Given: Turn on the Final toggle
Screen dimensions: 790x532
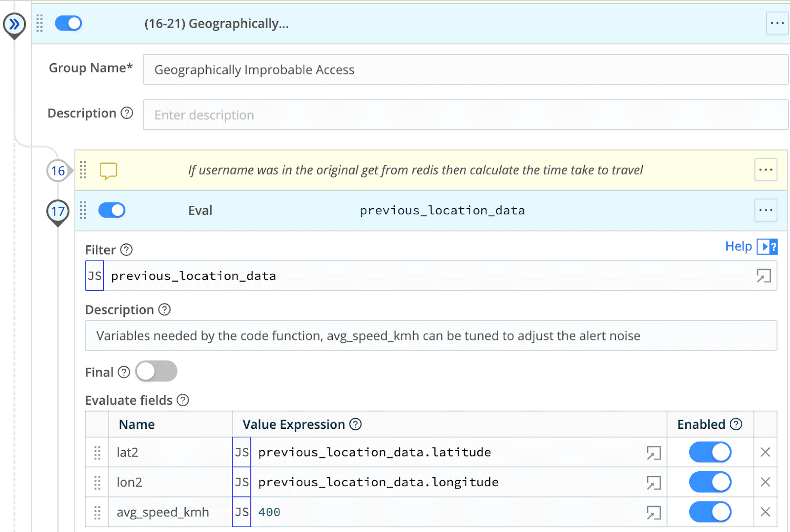Looking at the screenshot, I should (156, 372).
